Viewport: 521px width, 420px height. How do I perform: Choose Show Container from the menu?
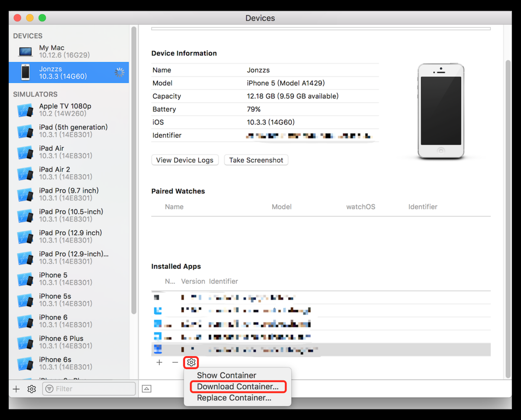[226, 375]
